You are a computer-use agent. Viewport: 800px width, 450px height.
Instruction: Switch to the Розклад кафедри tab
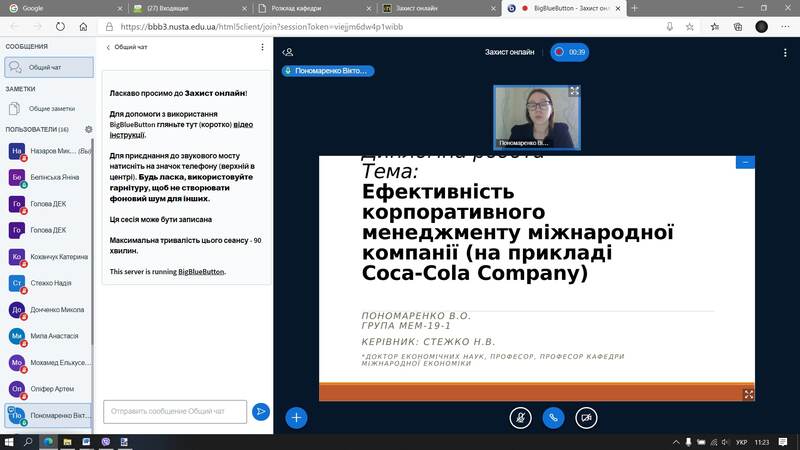(x=312, y=8)
